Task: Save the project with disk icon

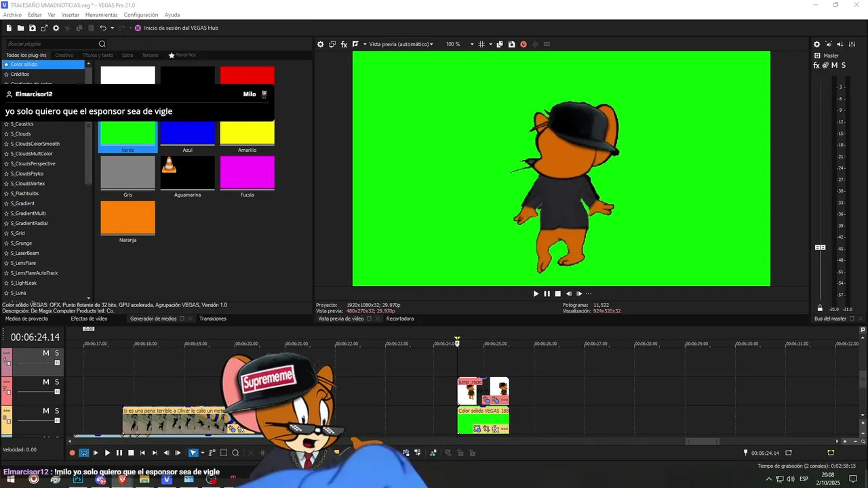Action: click(x=32, y=28)
